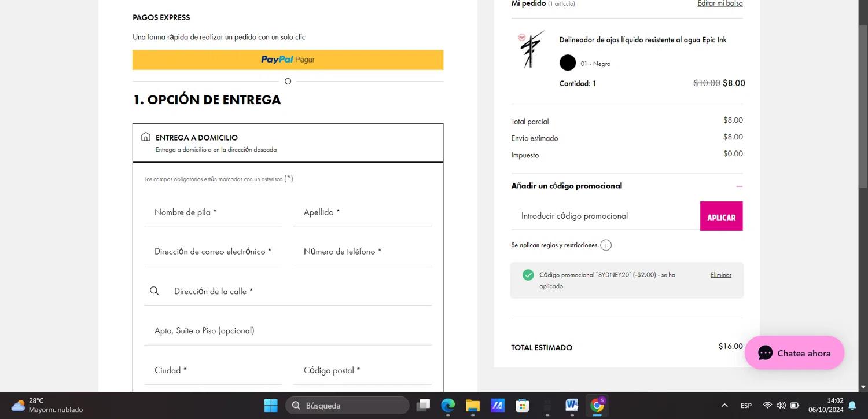
Task: Click the eyeliner product thumbnail
Action: 531,50
